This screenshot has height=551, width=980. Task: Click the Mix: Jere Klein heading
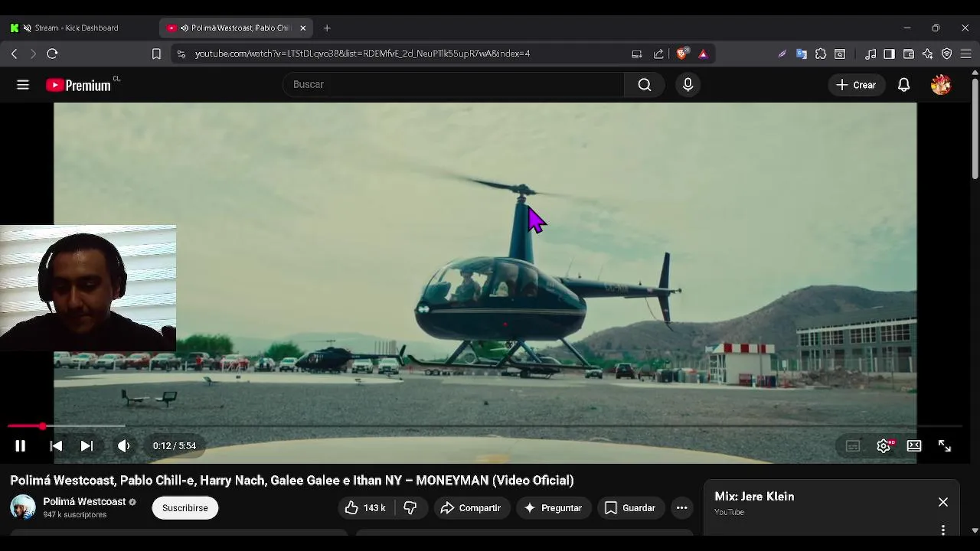click(754, 497)
